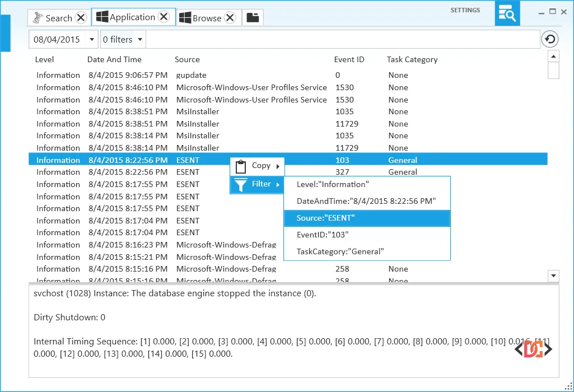The height and width of the screenshot is (392, 574).
Task: Click the left arrow beside the D+ logo
Action: point(520,348)
